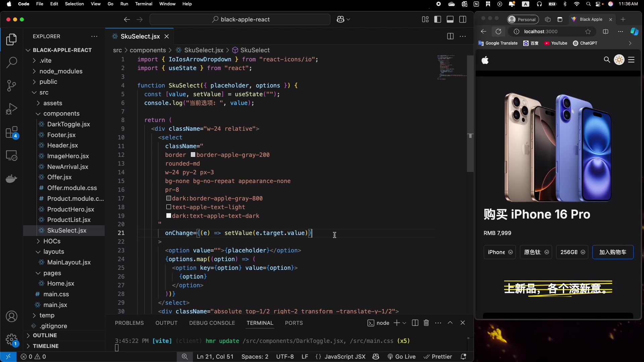
Task: Open the Copilot chat menu in title bar
Action: click(343, 19)
